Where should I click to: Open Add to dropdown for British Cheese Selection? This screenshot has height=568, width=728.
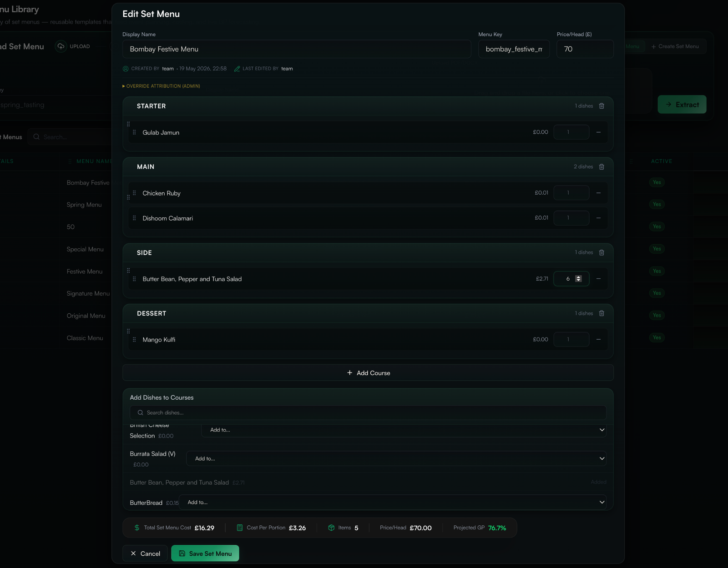click(x=404, y=430)
